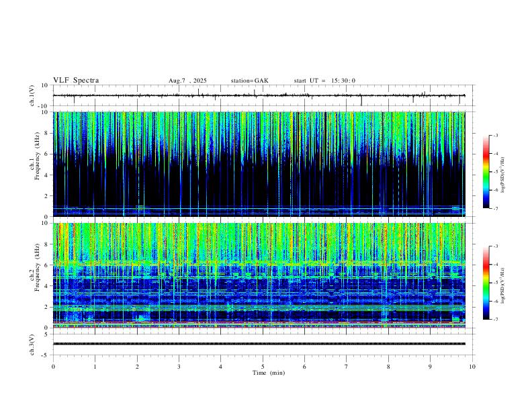Select the upper colorbar "log(PSD)" unit label
The image size is (532, 411).
coord(502,175)
